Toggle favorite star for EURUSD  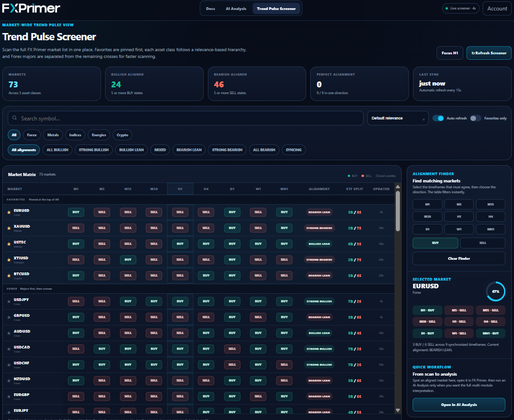9,212
